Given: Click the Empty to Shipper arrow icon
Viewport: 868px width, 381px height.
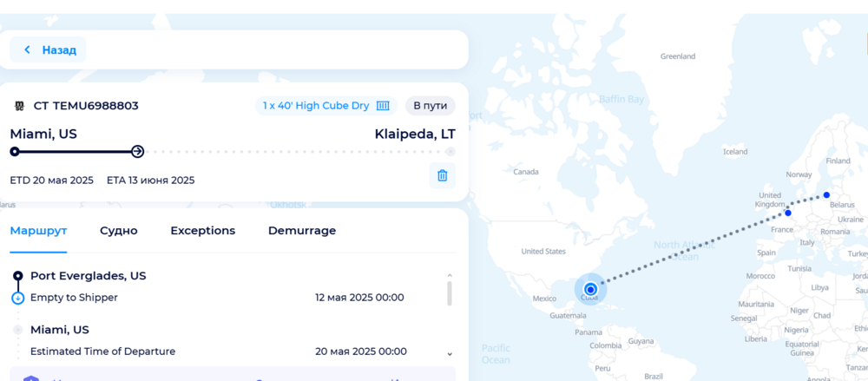Looking at the screenshot, I should pyautogui.click(x=17, y=298).
